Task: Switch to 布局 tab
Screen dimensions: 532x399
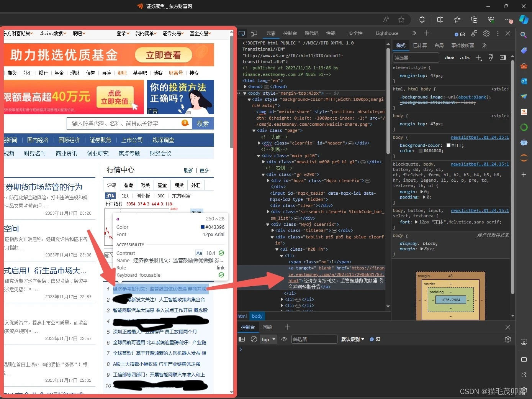Action: (439, 45)
